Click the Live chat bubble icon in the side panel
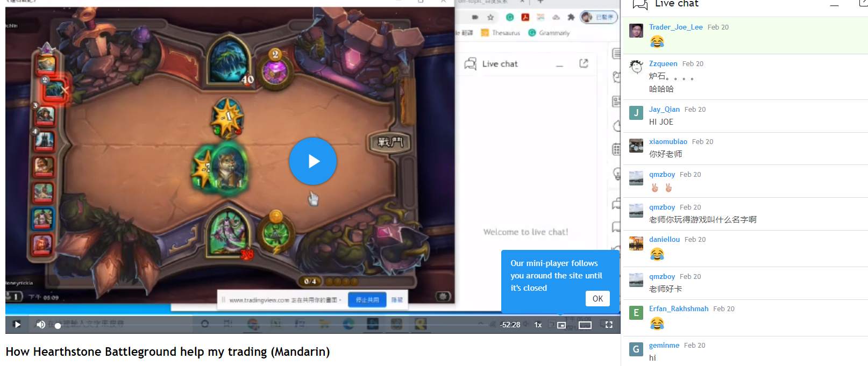 (640, 4)
